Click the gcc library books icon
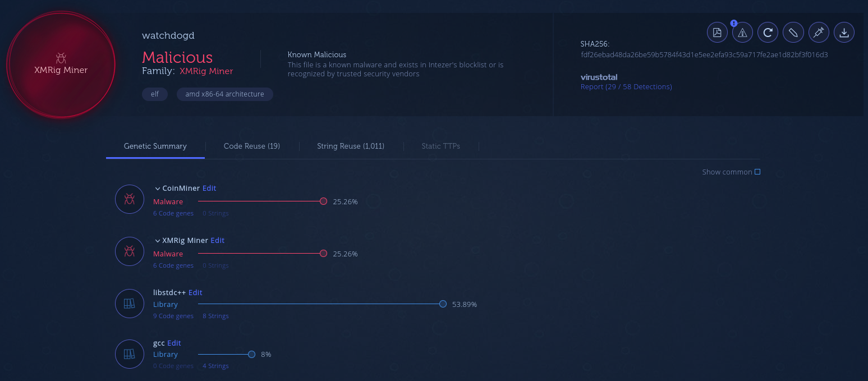The width and height of the screenshot is (868, 381). tap(130, 354)
